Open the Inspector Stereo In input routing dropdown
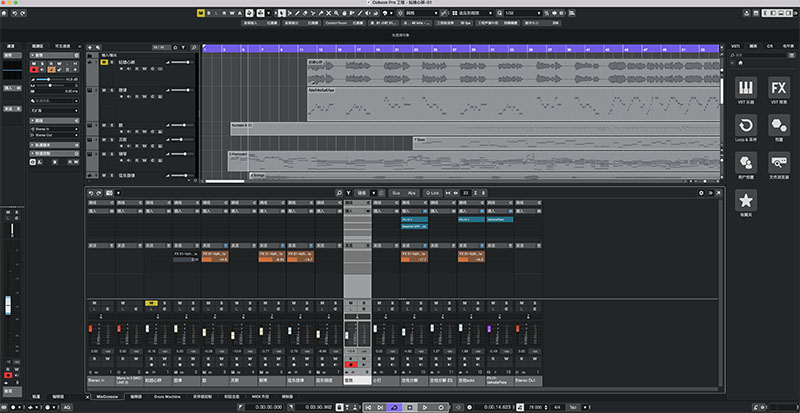800x413 pixels. click(54, 130)
